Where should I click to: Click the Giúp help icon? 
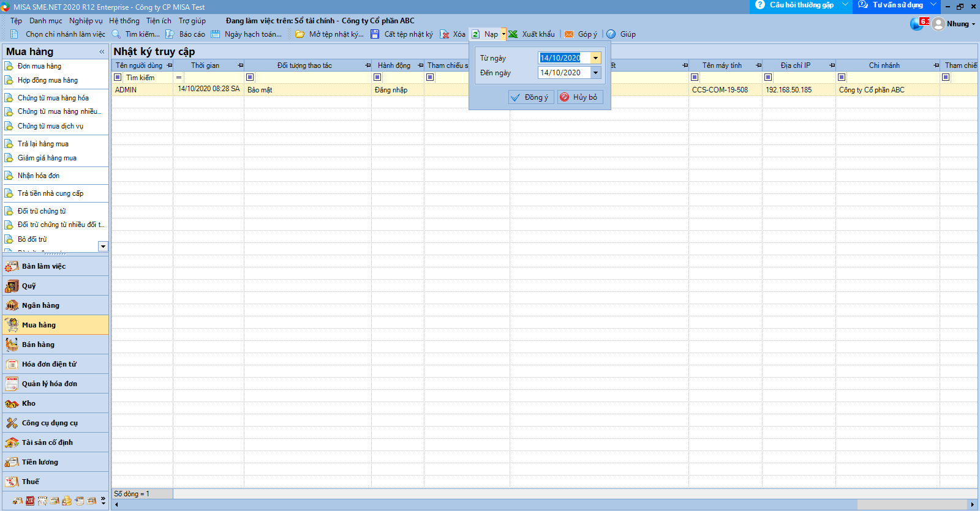click(611, 34)
